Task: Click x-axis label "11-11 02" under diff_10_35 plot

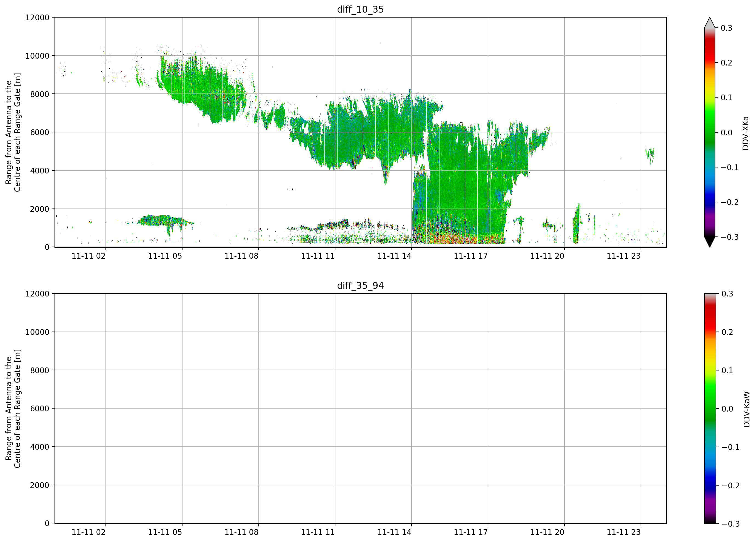Action: click(x=89, y=256)
